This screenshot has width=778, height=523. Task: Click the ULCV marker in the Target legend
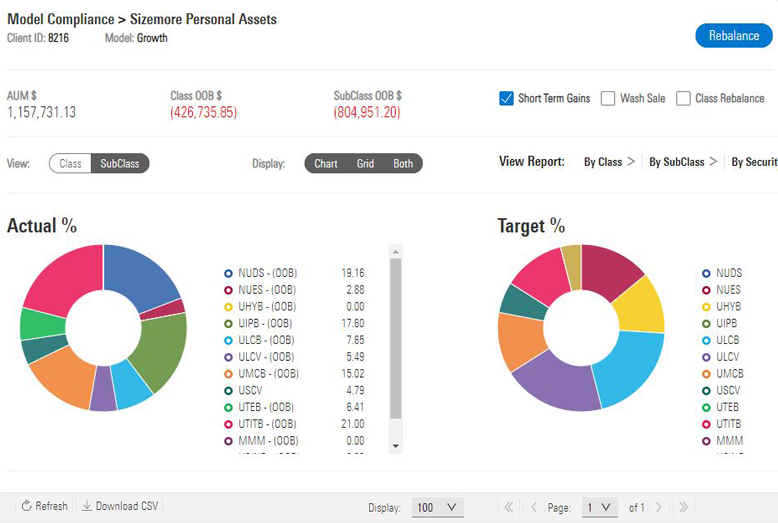pyautogui.click(x=706, y=357)
